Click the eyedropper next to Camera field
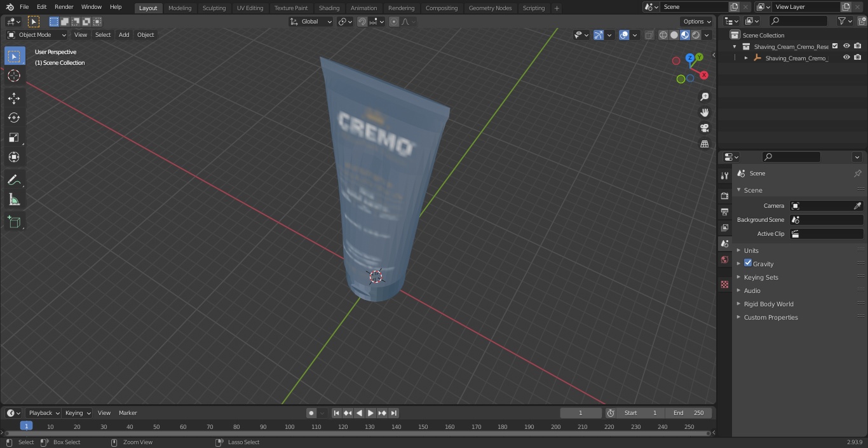 [857, 206]
